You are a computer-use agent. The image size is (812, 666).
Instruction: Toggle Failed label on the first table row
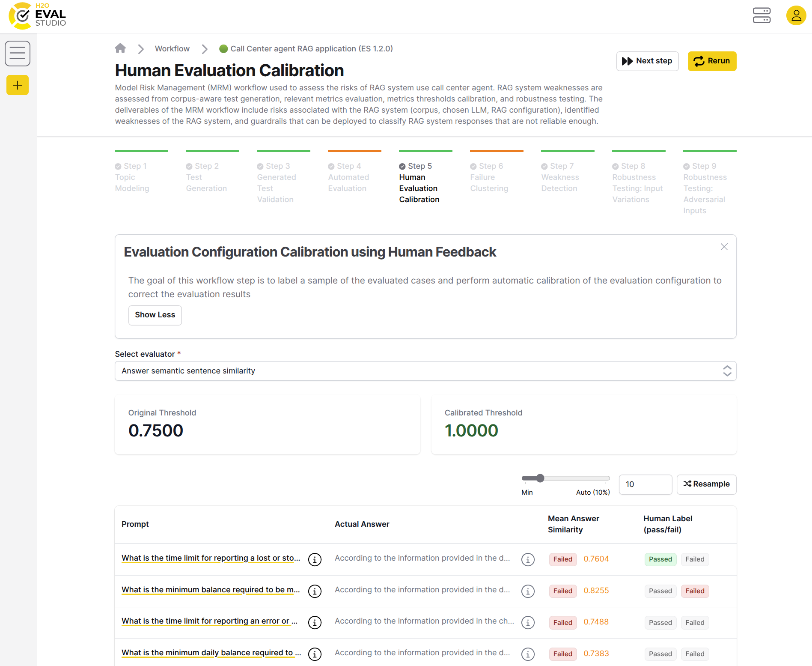[x=694, y=559]
